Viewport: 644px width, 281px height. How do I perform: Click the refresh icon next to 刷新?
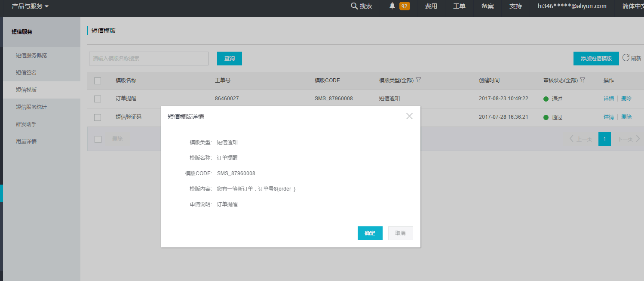626,58
